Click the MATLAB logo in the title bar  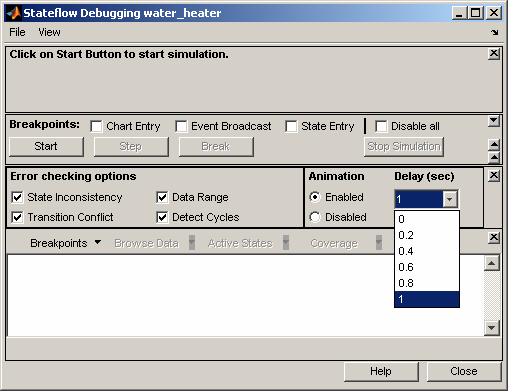coord(14,13)
